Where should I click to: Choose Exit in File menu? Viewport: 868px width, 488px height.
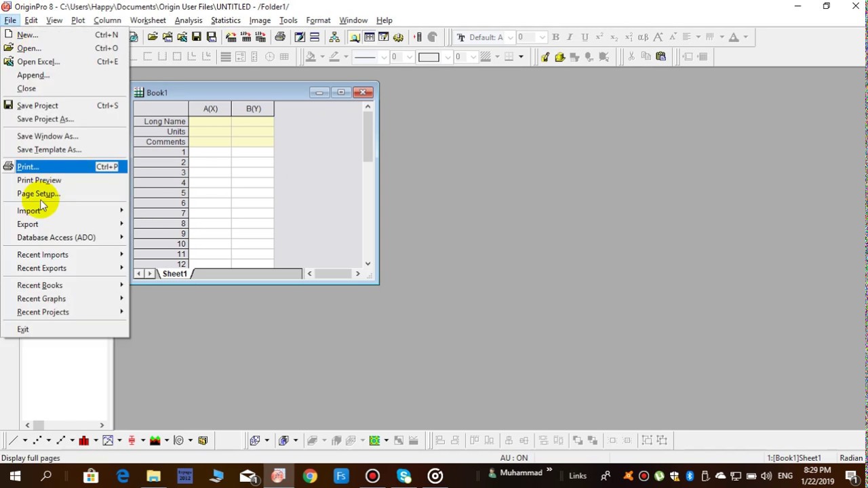64,329
